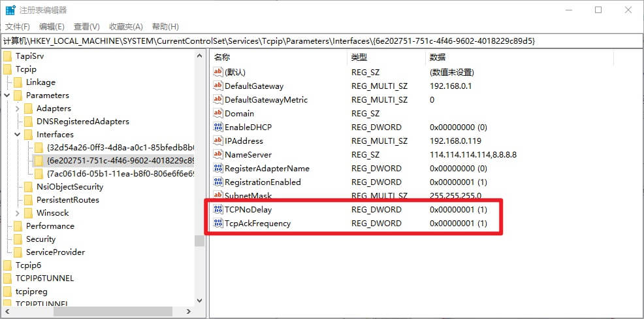Expand the Adapters tree node
The height and width of the screenshot is (319, 644).
(x=18, y=109)
